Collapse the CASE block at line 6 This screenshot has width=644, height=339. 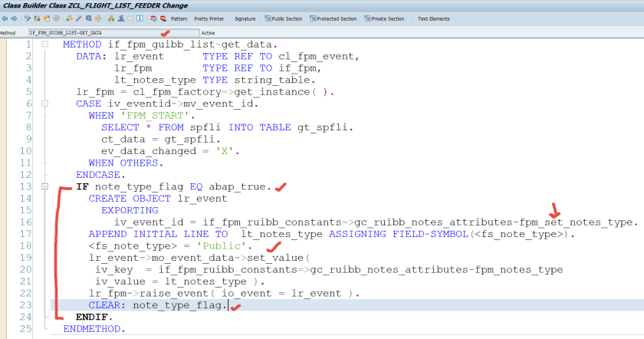tap(45, 104)
